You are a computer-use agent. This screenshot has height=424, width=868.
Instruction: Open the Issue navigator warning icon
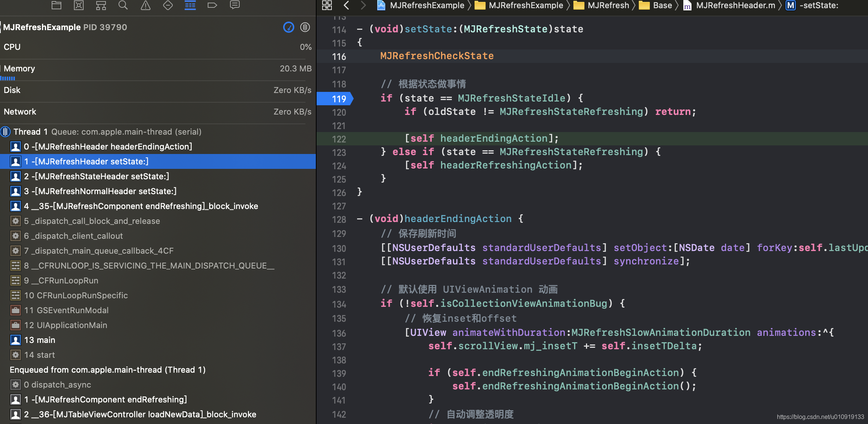146,5
